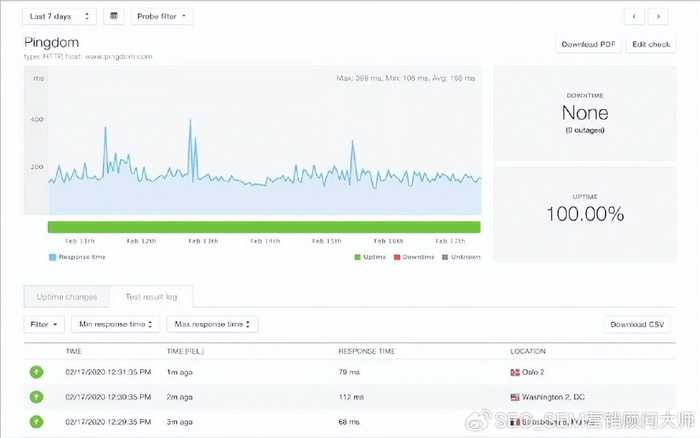Open Max response time selector
The height and width of the screenshot is (438, 700).
coord(212,325)
